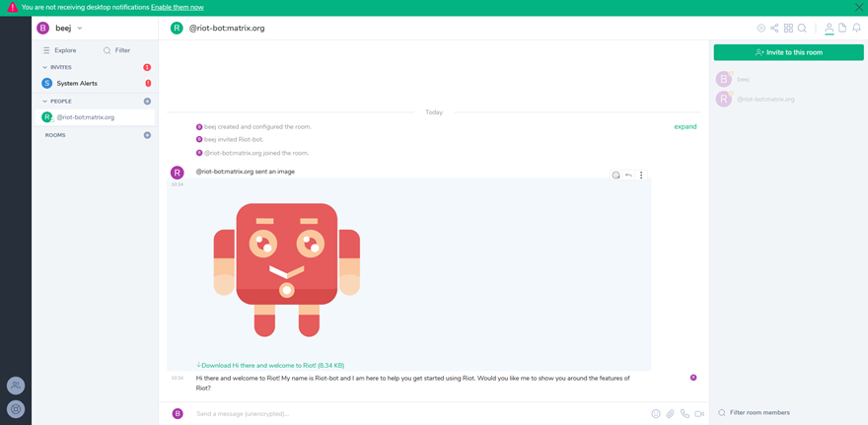Start a video call

(699, 413)
